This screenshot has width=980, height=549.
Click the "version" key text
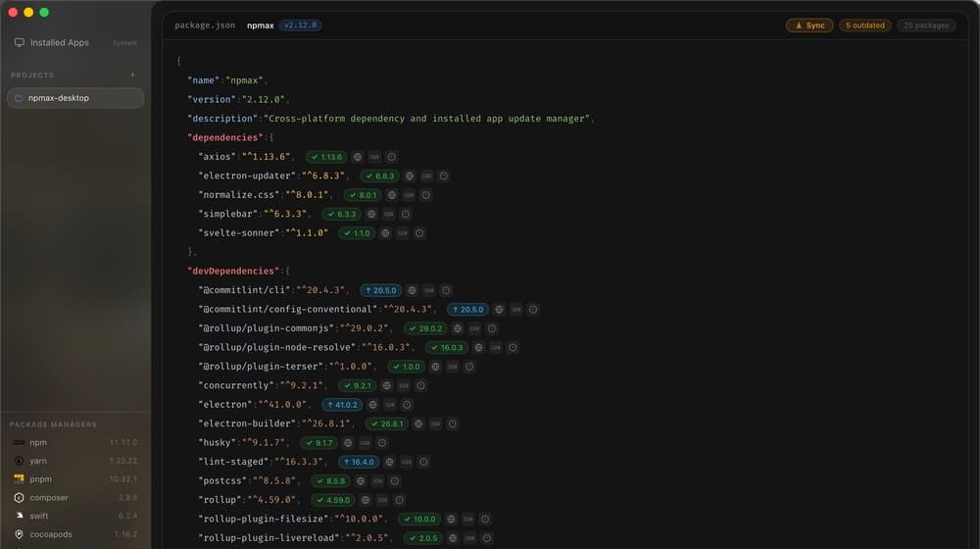212,99
